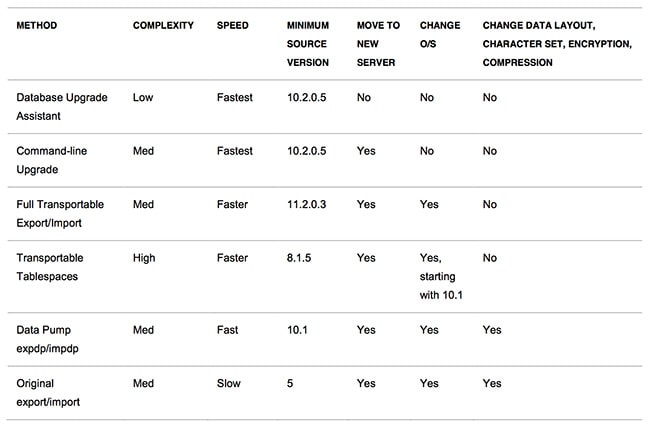Viewport: 650px width, 427px height.
Task: Click the COMPLEXITY column header
Action: pos(163,23)
